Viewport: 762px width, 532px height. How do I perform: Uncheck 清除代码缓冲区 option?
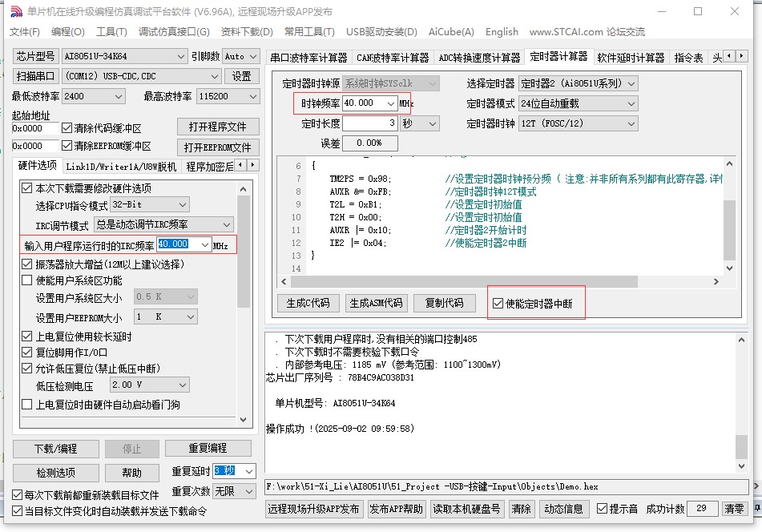click(67, 128)
